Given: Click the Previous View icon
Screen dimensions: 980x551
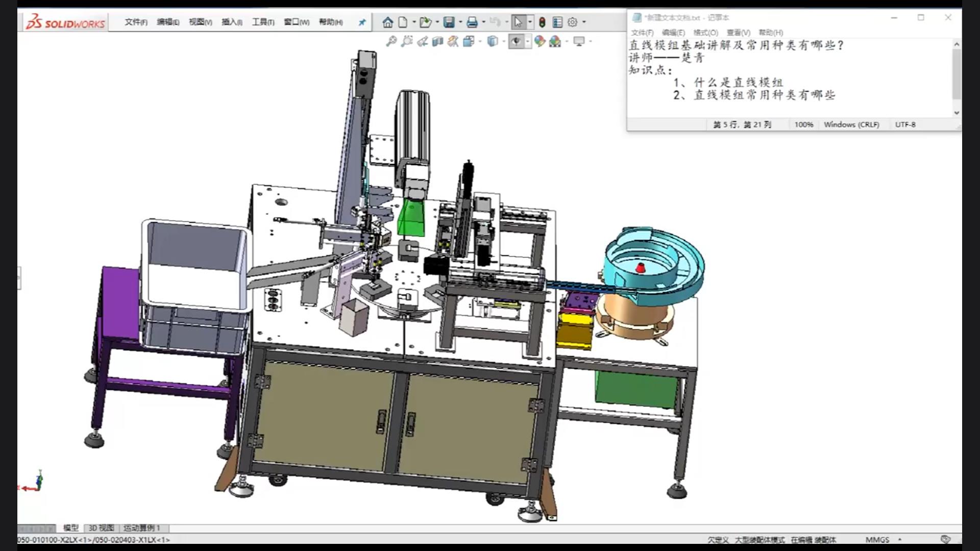Looking at the screenshot, I should [x=422, y=41].
